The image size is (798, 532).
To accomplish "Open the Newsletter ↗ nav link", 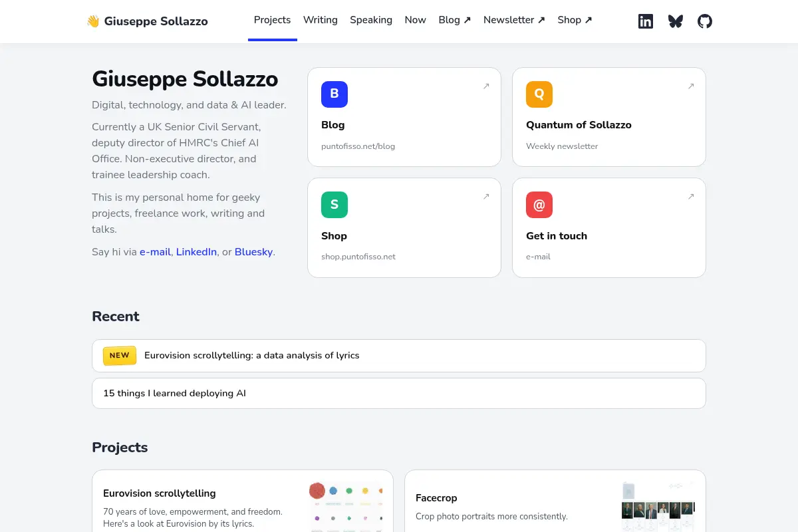I will [x=515, y=20].
